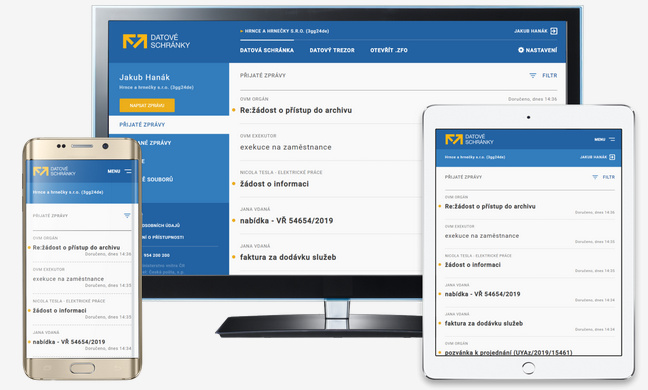Screen dimensions: 648x390
Task: Open the hamburger menu icon on the tablet
Action: (x=612, y=139)
